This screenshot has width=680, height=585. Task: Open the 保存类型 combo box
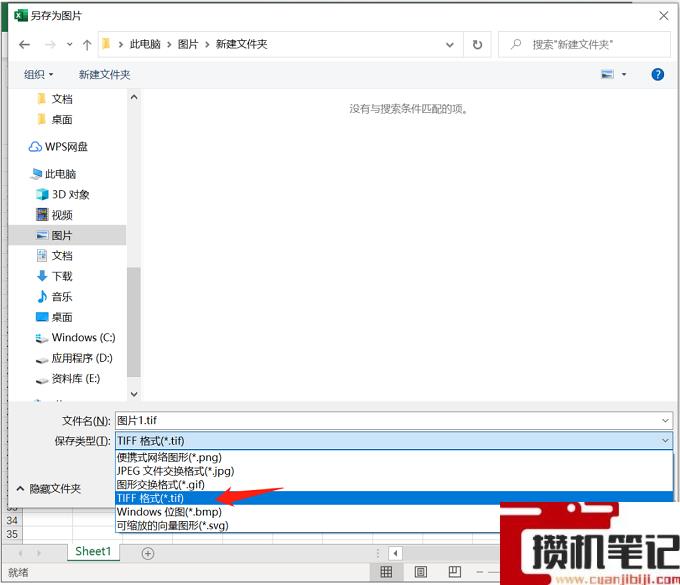tap(394, 441)
